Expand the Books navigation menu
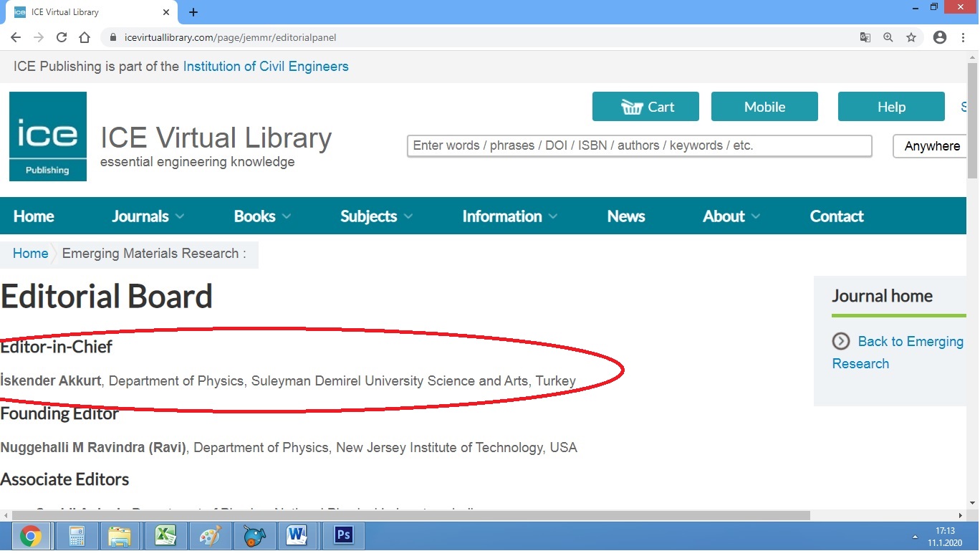Viewport: 980px width, 556px height. (262, 216)
